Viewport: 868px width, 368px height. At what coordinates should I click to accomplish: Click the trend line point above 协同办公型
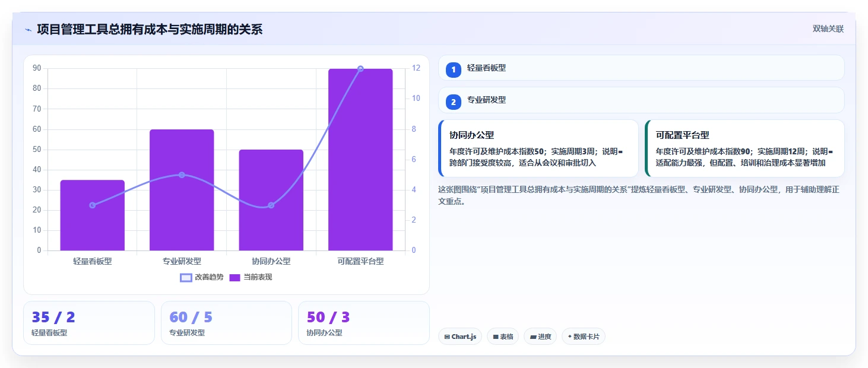click(x=271, y=205)
